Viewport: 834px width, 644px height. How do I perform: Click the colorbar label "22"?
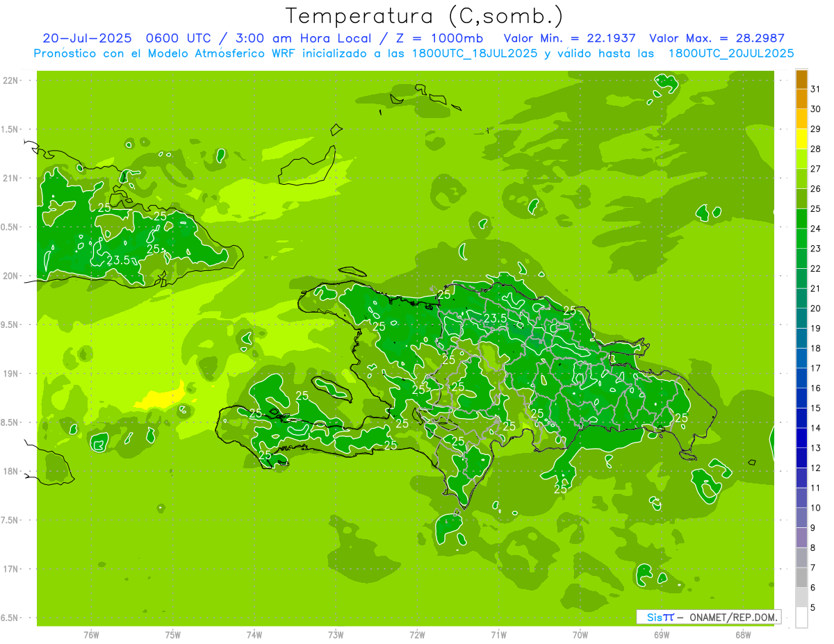[816, 269]
